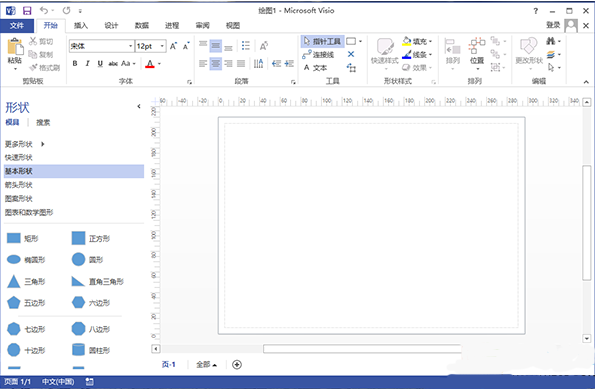Select the Text (文本) tool
The image size is (595, 389).
pyautogui.click(x=315, y=68)
